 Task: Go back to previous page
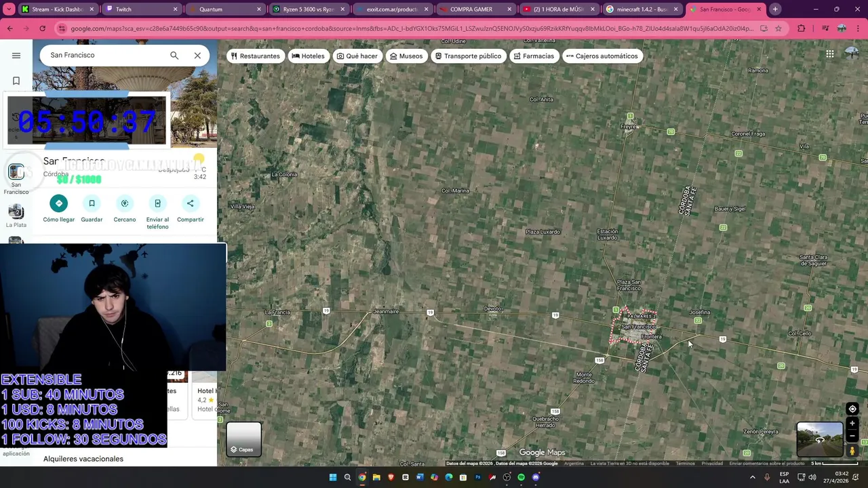coord(9,28)
